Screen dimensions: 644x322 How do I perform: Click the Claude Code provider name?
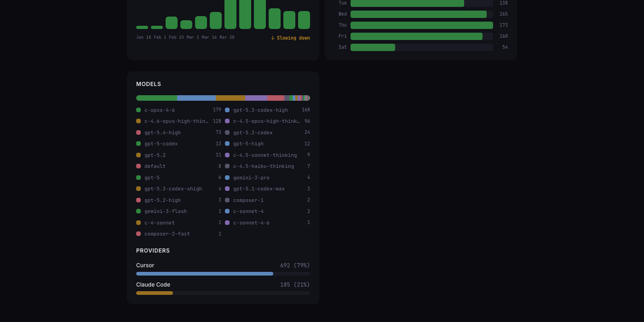(153, 285)
